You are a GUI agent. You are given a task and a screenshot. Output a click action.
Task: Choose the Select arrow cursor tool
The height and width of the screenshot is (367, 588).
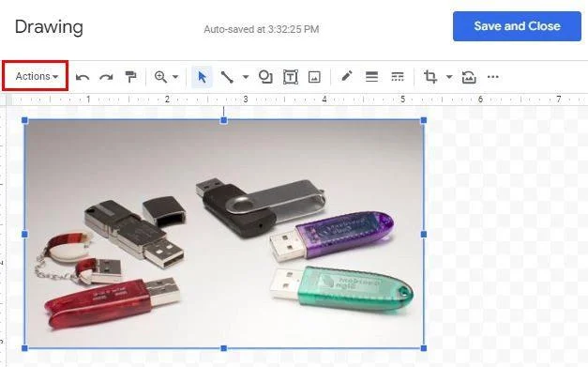click(x=202, y=77)
